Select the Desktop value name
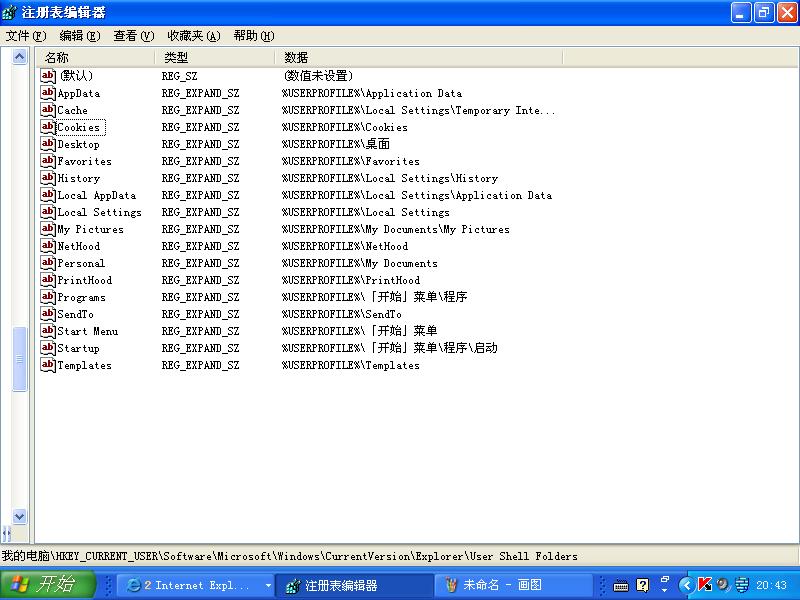The image size is (800, 600). 78,144
